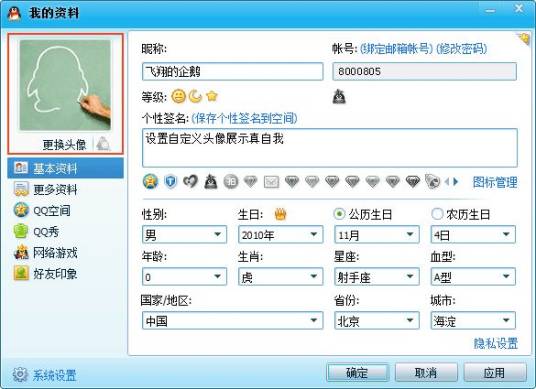Viewport: 536px width, 389px height.
Task: Click the diamond icon left of the envelope
Action: [x=251, y=181]
